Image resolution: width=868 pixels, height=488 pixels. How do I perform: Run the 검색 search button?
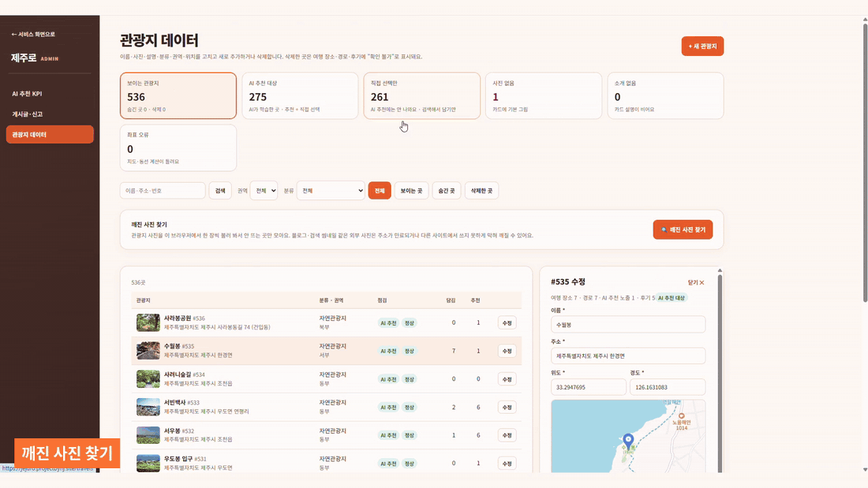pyautogui.click(x=220, y=191)
